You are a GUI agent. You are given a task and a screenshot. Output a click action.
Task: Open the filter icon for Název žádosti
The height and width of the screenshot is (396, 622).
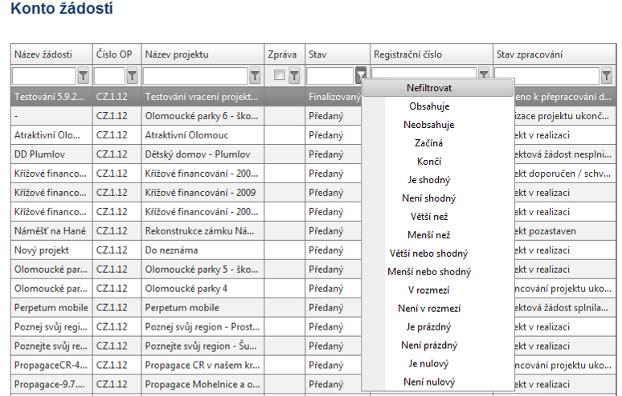(83, 75)
